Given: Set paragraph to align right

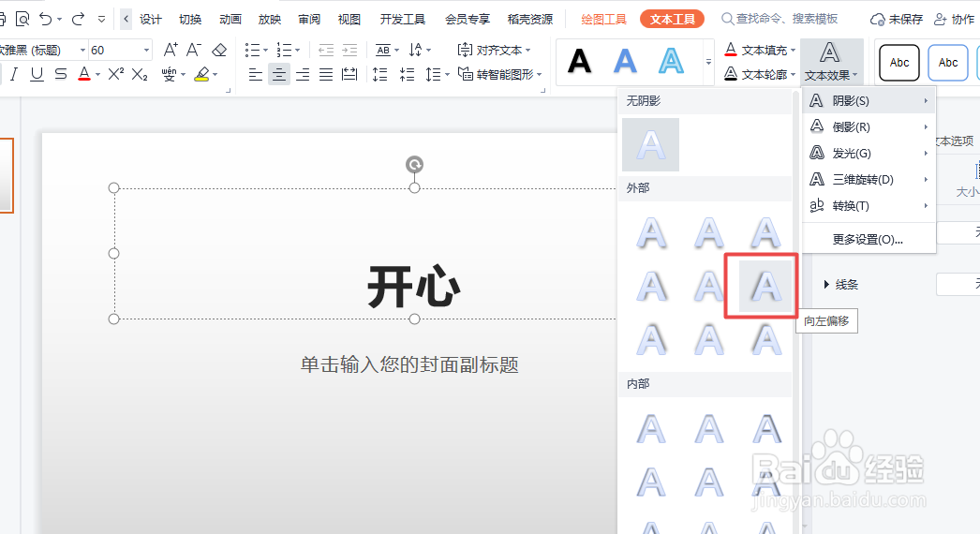Looking at the screenshot, I should 303,75.
